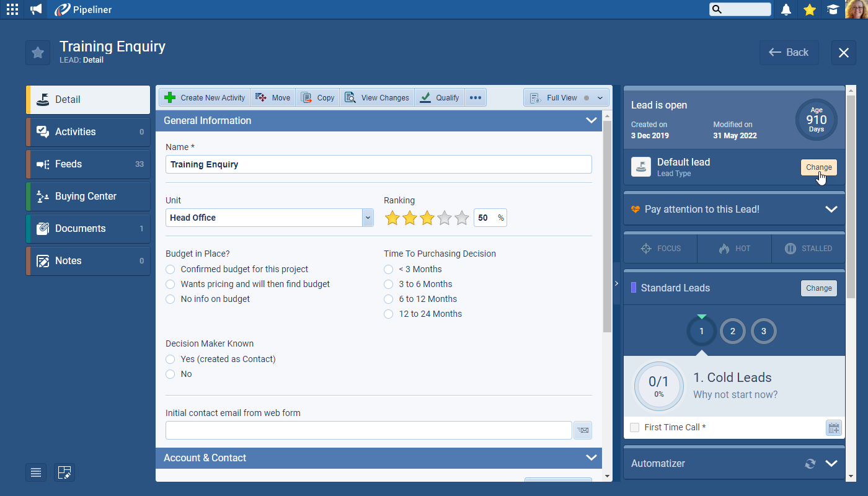Switch to the Buying Center tab
868x496 pixels.
88,197
